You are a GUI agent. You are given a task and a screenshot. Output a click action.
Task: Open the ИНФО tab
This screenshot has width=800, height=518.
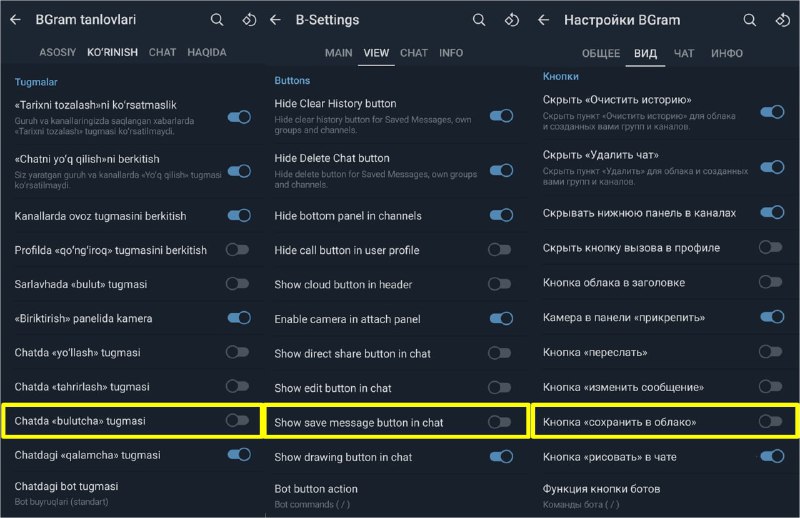[x=727, y=53]
